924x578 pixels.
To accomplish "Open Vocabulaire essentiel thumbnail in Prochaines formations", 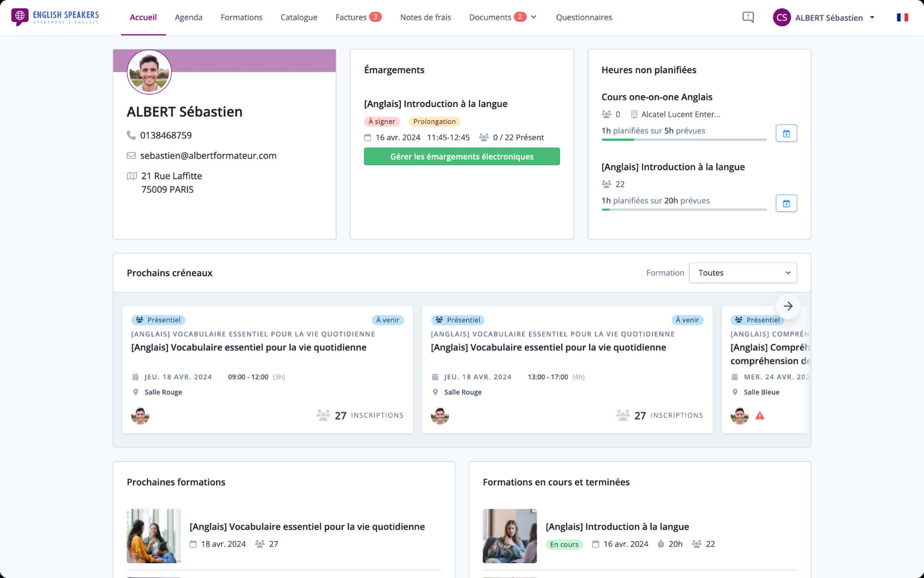I will coord(154,536).
